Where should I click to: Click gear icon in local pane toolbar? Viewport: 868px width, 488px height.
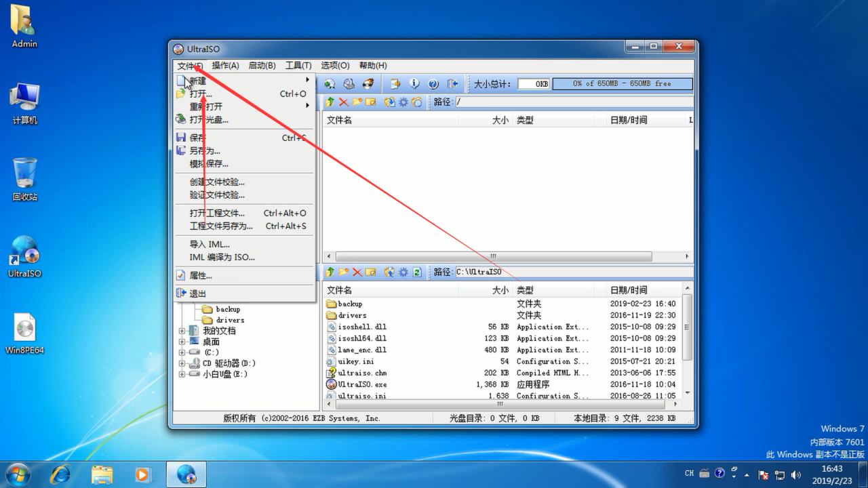pos(403,272)
